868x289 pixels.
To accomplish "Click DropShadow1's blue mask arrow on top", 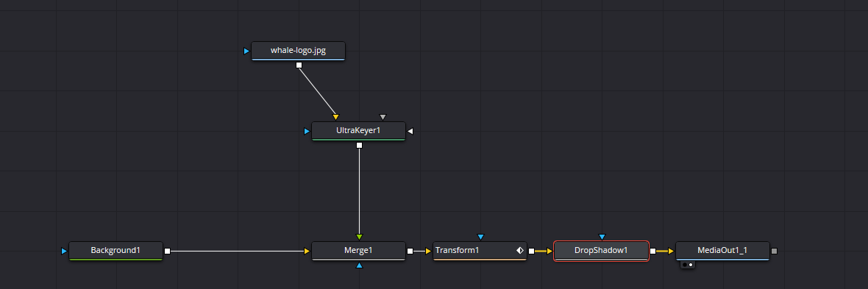I will point(602,237).
